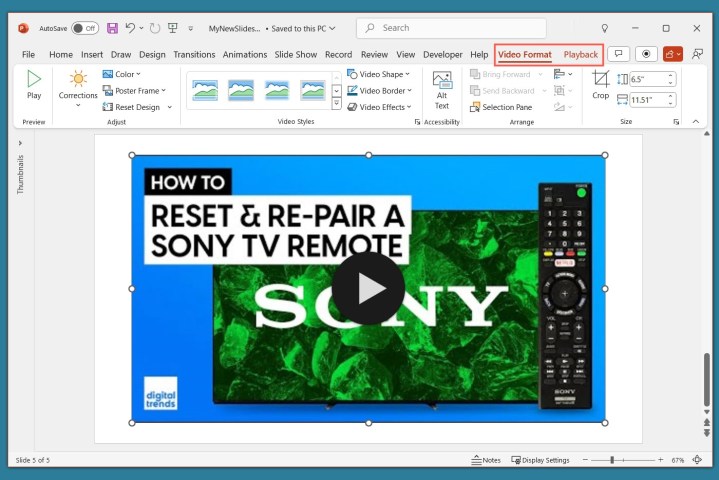Click the lightbulb ideas icon
The height and width of the screenshot is (480, 719).
[605, 28]
